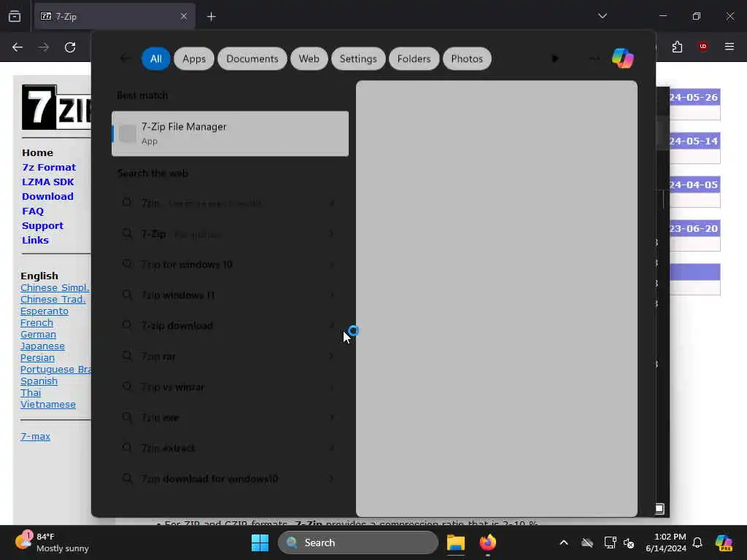
Task: Switch language to German
Action: pos(38,334)
